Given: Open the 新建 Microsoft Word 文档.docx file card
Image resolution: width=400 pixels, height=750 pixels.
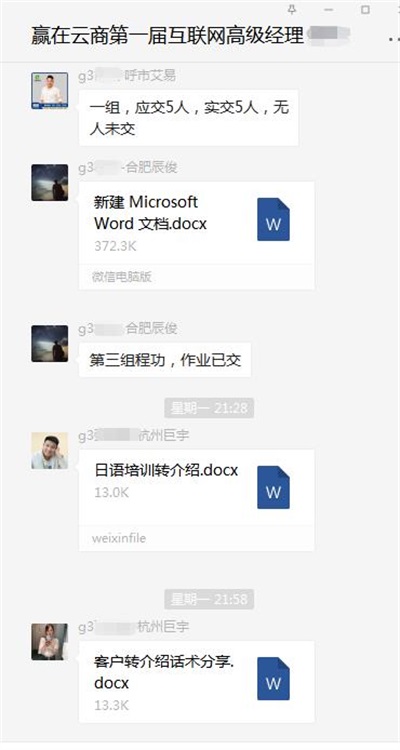Looking at the screenshot, I should (197, 235).
